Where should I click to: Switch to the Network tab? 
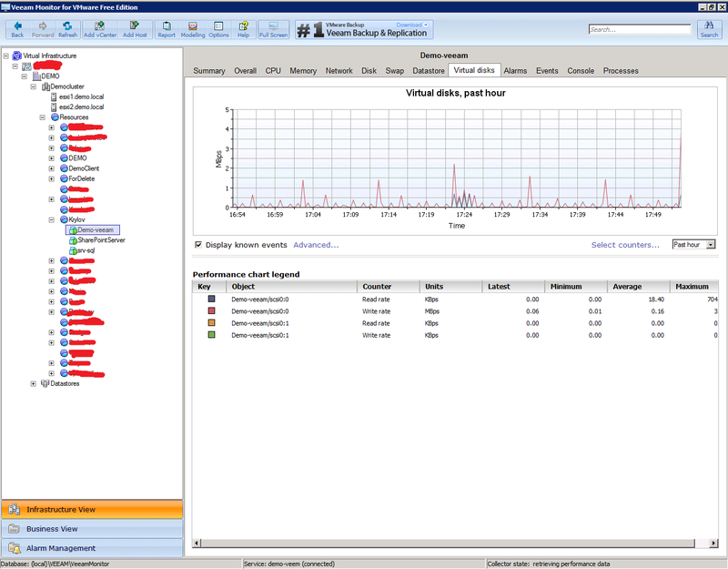339,71
